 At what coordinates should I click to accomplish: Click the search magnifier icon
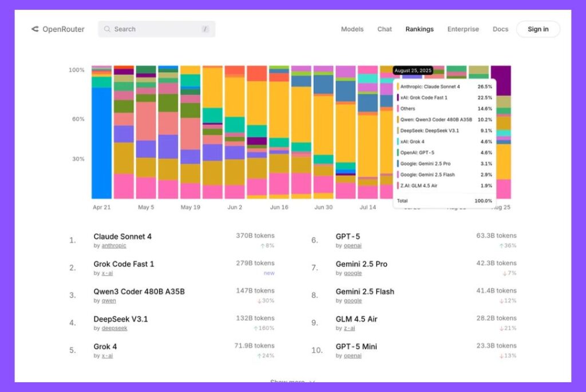(x=107, y=29)
